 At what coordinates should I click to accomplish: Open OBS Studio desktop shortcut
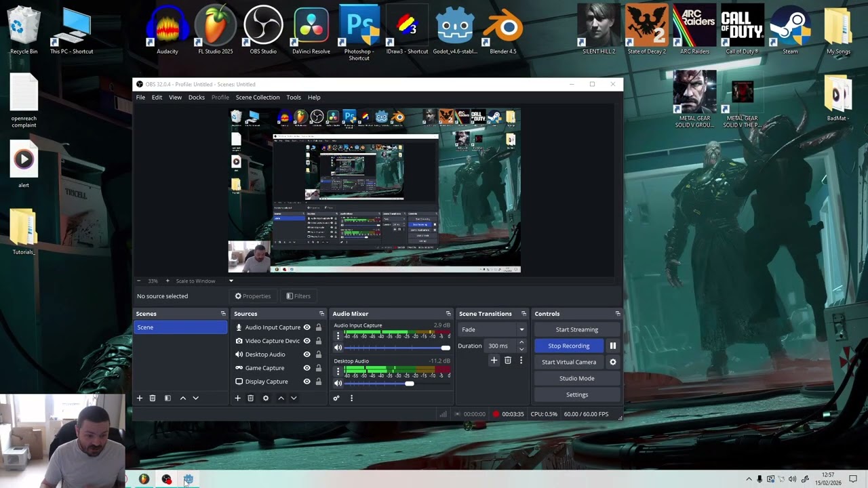(263, 30)
